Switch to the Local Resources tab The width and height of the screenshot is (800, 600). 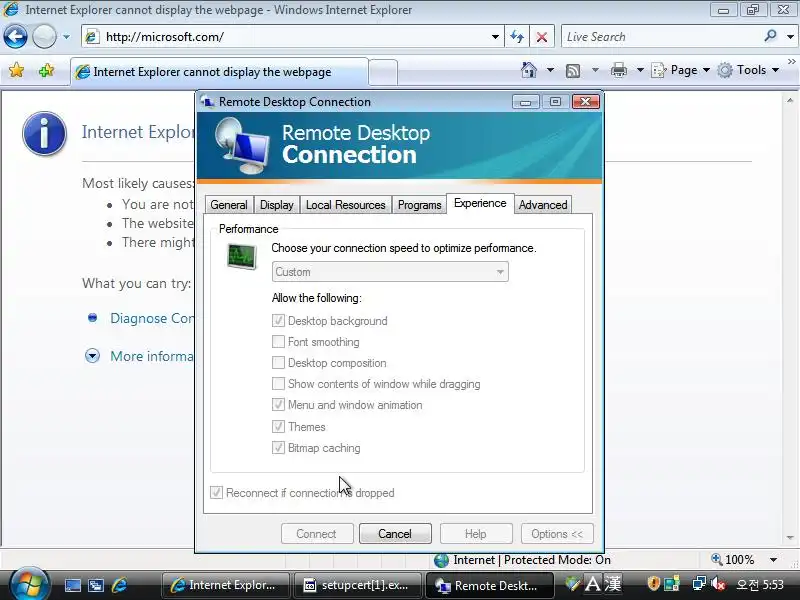(345, 205)
